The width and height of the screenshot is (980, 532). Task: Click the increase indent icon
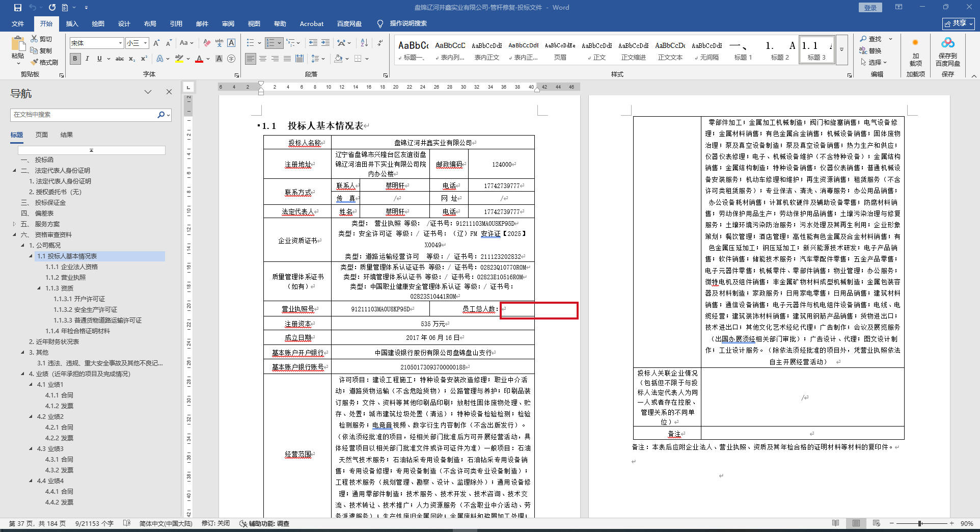tap(325, 43)
